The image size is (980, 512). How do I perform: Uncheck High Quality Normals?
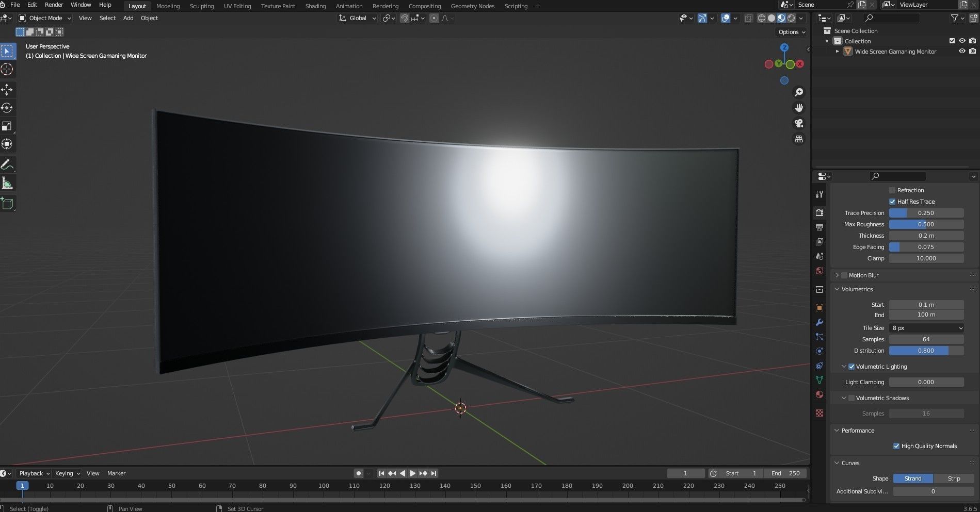coord(896,446)
